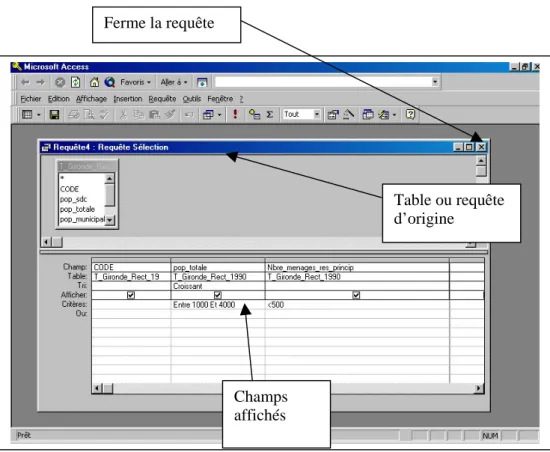Click the web toolbar Forward arrow
550x452 pixels.
click(x=40, y=82)
